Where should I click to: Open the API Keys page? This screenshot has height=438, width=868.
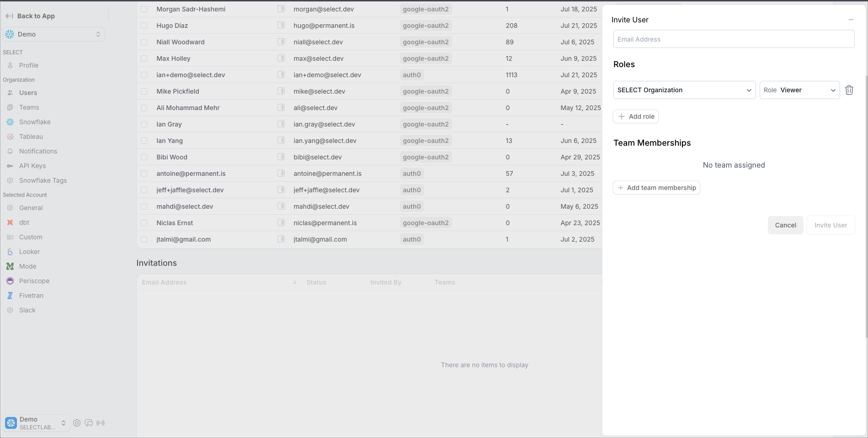point(32,166)
